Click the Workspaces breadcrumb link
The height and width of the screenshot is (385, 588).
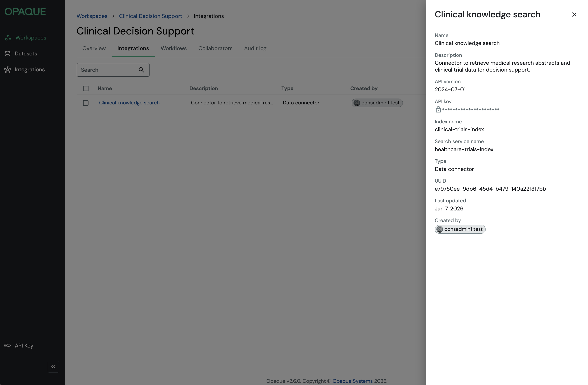pyautogui.click(x=92, y=16)
